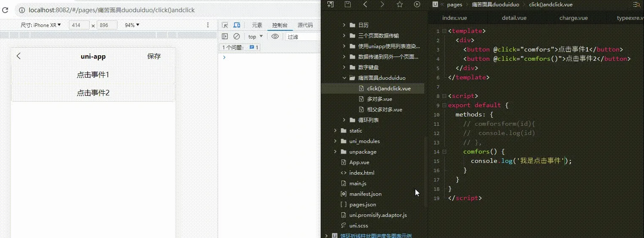The width and height of the screenshot is (644, 238).
Task: Open main.js in file tree
Action: (357, 183)
